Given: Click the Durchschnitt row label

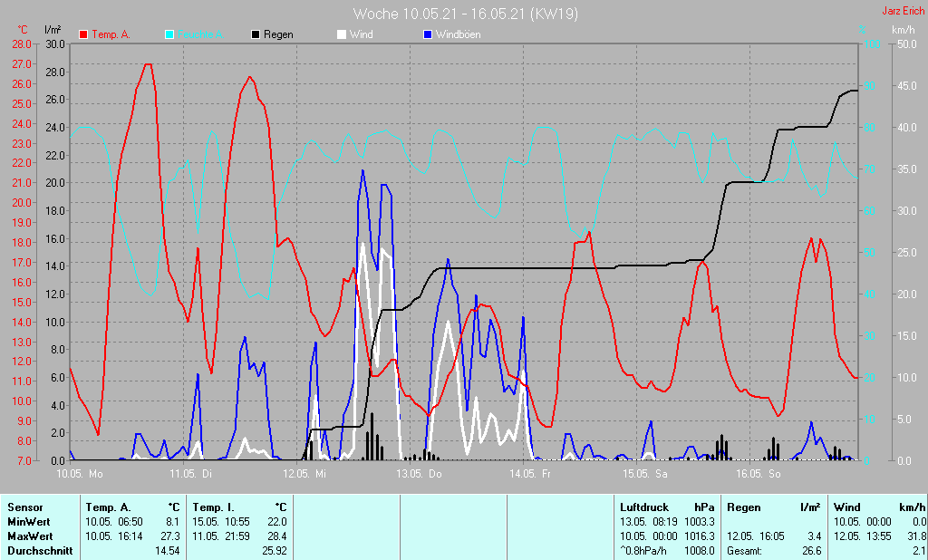Looking at the screenshot, I should [40, 550].
